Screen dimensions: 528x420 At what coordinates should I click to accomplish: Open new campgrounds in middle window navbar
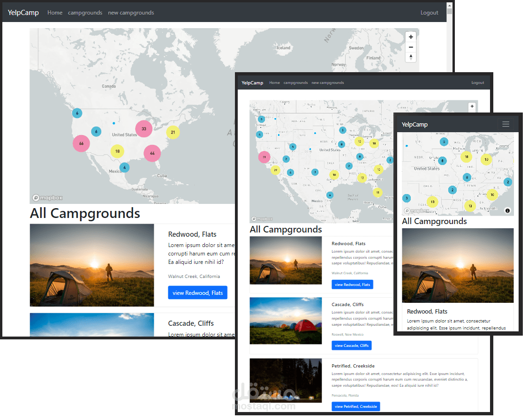pyautogui.click(x=328, y=82)
